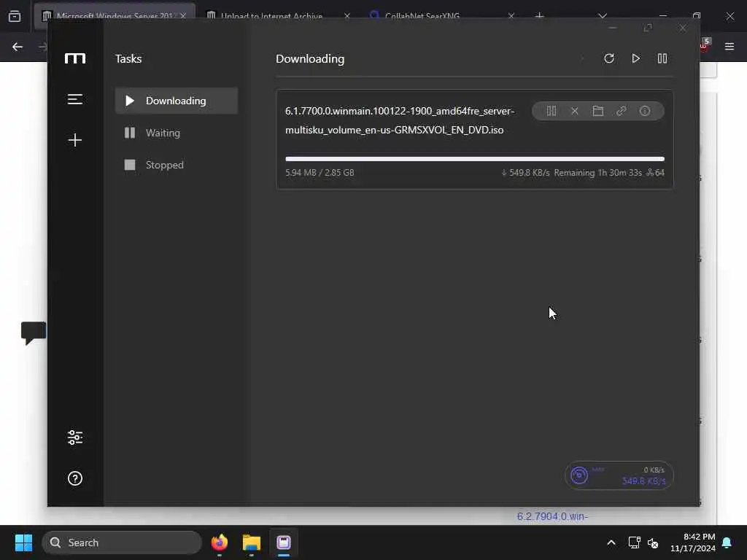747x560 pixels.
Task: Maximize the Motrix window
Action: (648, 28)
